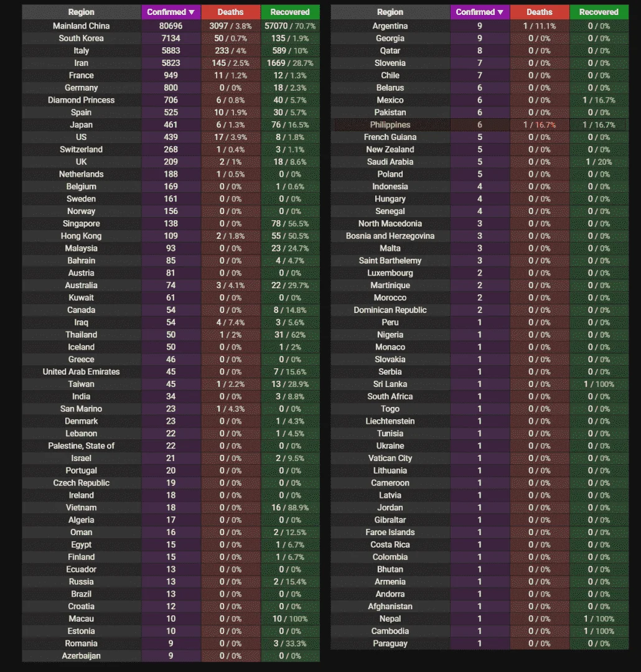Click the right table Recovered header

pos(599,12)
